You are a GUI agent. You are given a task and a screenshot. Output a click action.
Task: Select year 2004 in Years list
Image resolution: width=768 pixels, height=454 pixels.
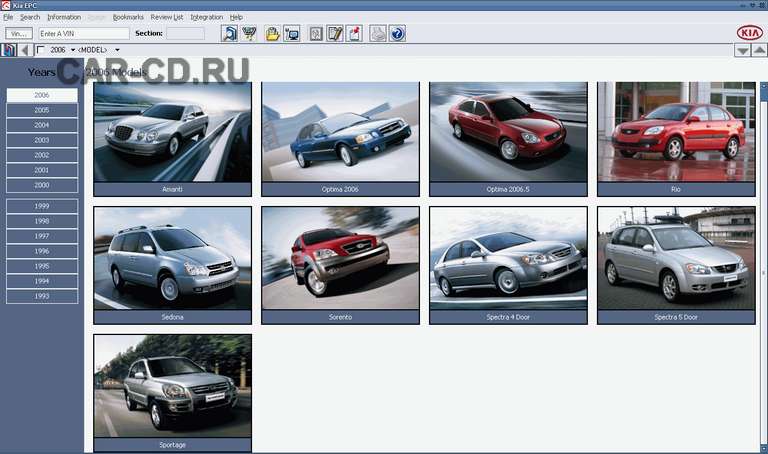tap(42, 125)
